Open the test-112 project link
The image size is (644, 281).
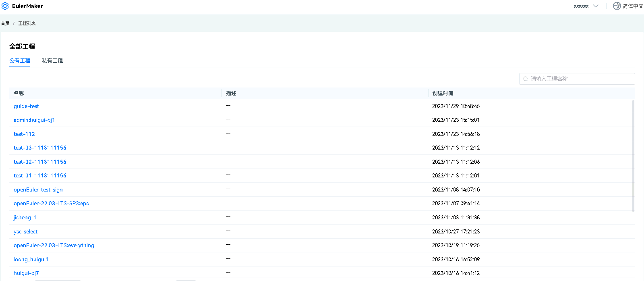(24, 134)
